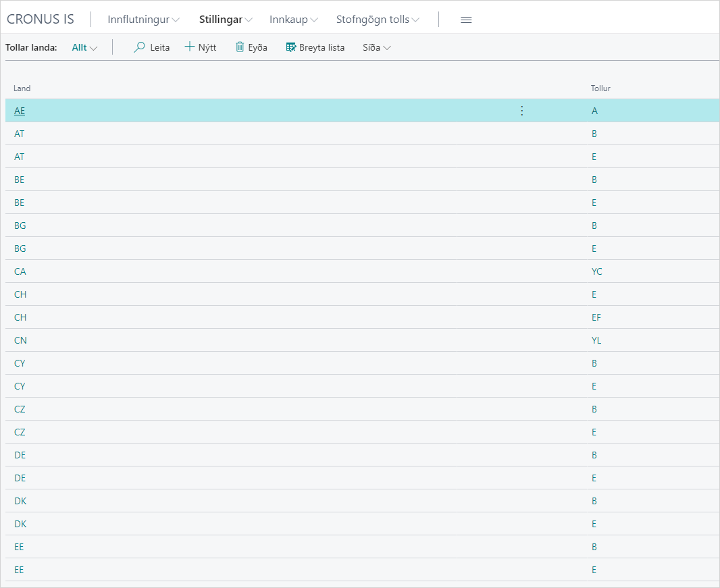Viewport: 720px width, 588px height.
Task: Click the Breyta lista edit list icon
Action: (x=291, y=47)
